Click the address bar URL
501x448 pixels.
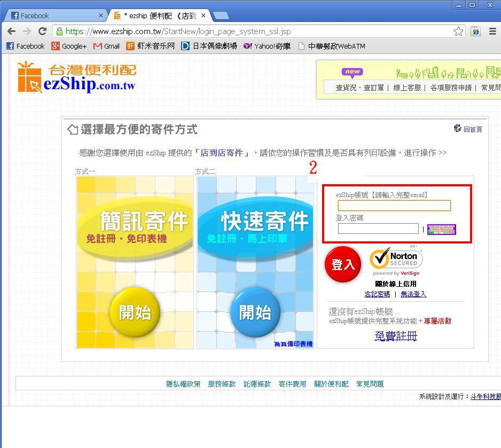178,32
